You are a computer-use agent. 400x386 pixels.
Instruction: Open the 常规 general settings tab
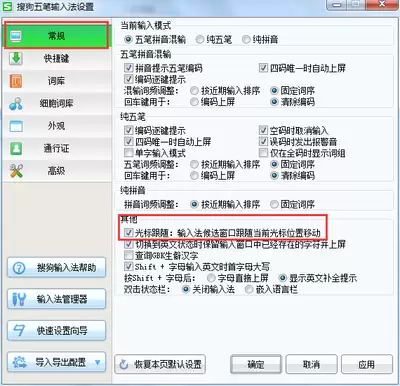tap(56, 36)
